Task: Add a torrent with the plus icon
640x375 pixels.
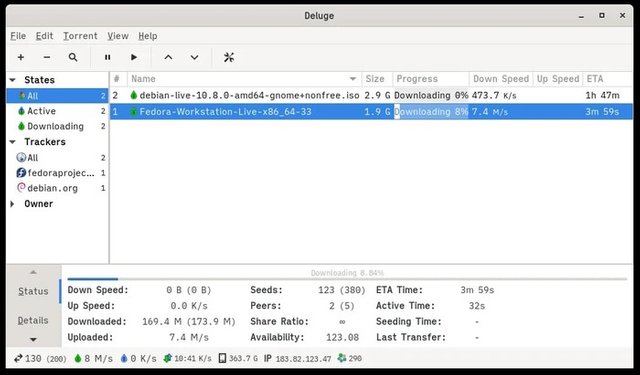Action: click(21, 58)
